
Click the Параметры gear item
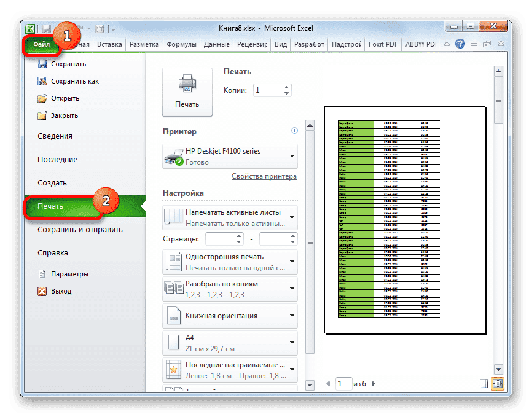[69, 274]
